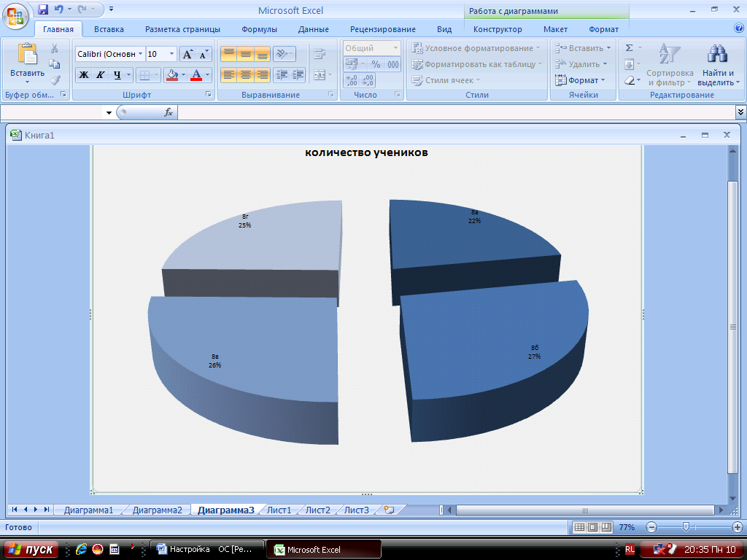
Task: Click the Paste clipboard icon
Action: tap(27, 55)
